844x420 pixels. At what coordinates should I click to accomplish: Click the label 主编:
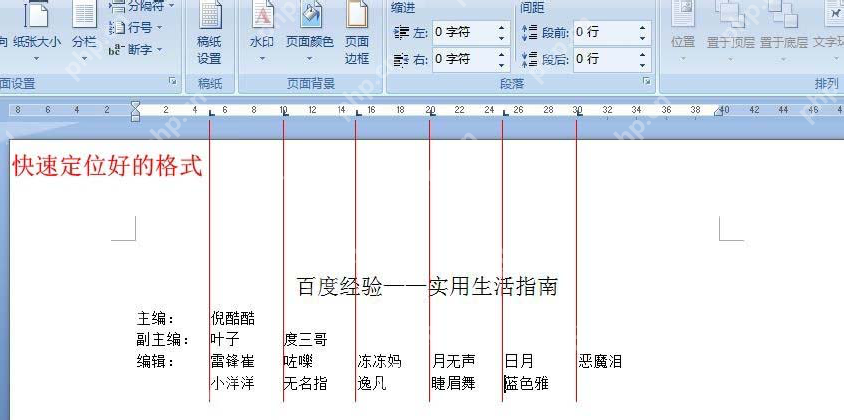click(156, 318)
